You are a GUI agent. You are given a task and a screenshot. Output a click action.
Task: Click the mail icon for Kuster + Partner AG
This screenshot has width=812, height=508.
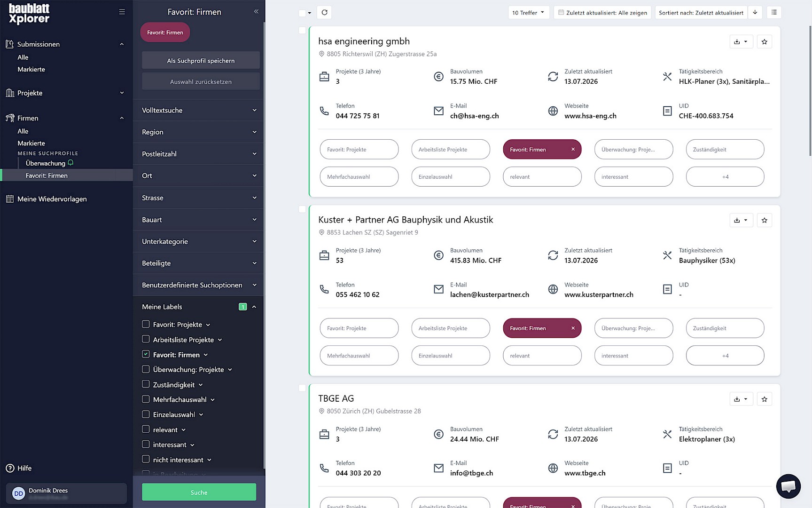tap(438, 289)
